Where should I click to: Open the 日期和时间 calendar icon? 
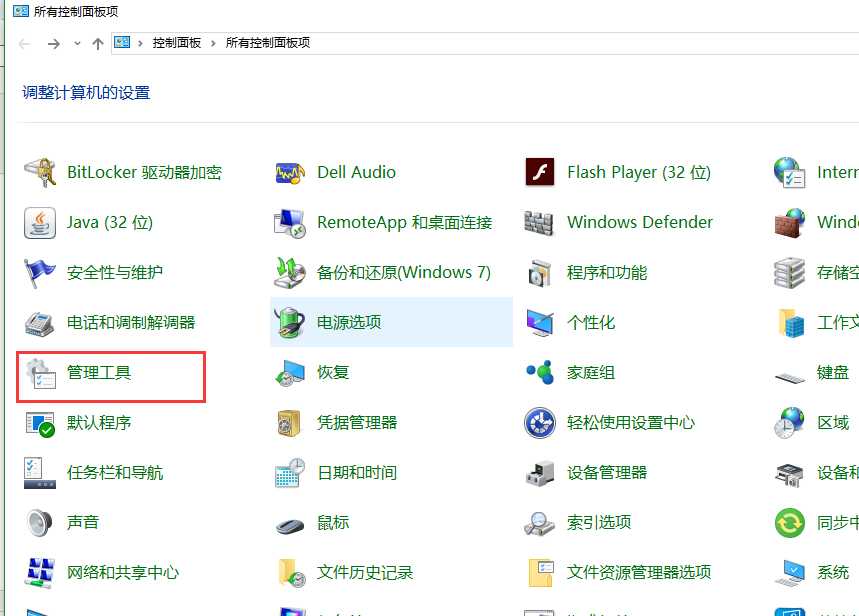coord(290,473)
